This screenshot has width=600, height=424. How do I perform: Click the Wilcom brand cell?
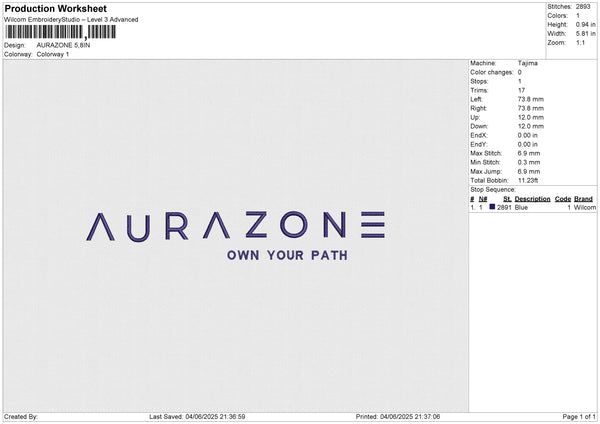(585, 207)
